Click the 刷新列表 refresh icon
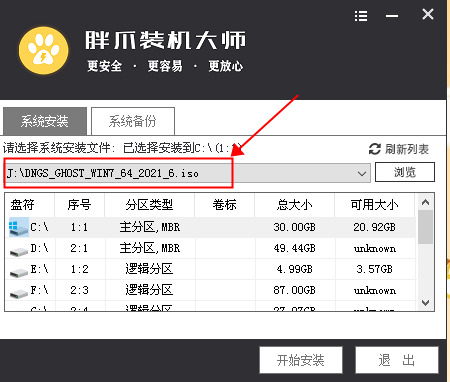The image size is (450, 382). click(375, 149)
